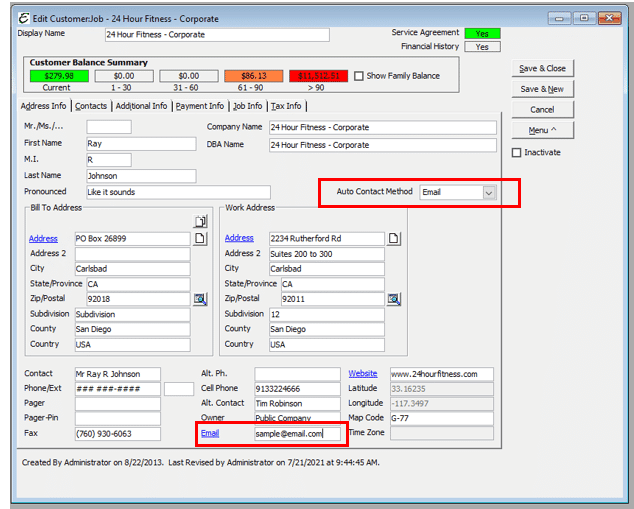
Task: Click the Contact field Mr Ray R Johnson
Action: point(118,374)
